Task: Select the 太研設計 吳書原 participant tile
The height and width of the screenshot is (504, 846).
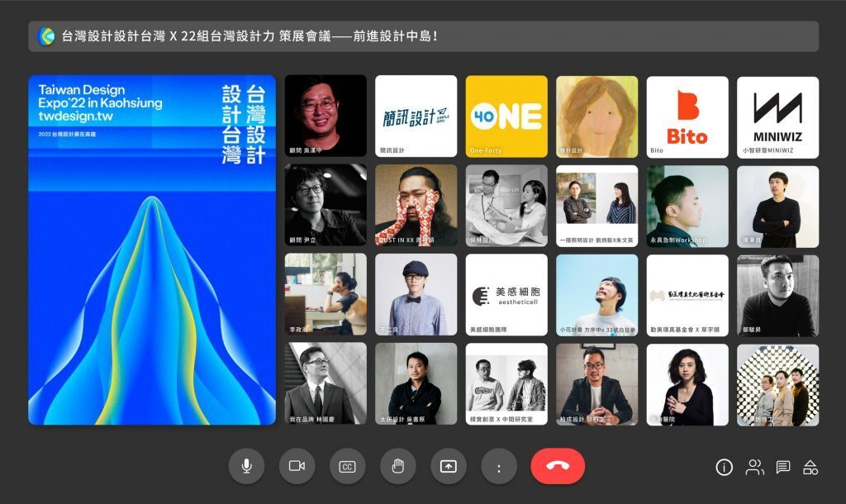Action: 416,383
